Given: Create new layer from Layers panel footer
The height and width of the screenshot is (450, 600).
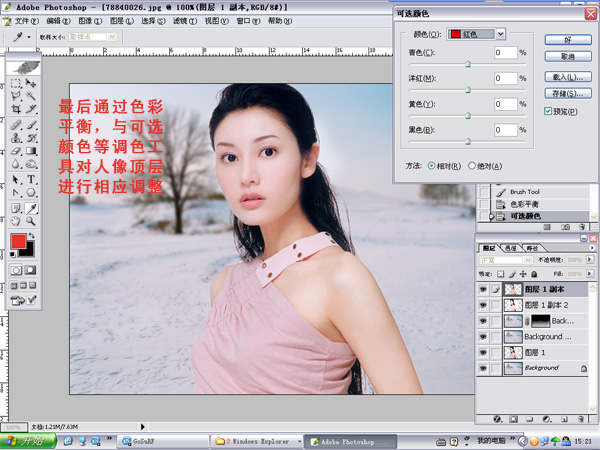Looking at the screenshot, I should click(564, 419).
